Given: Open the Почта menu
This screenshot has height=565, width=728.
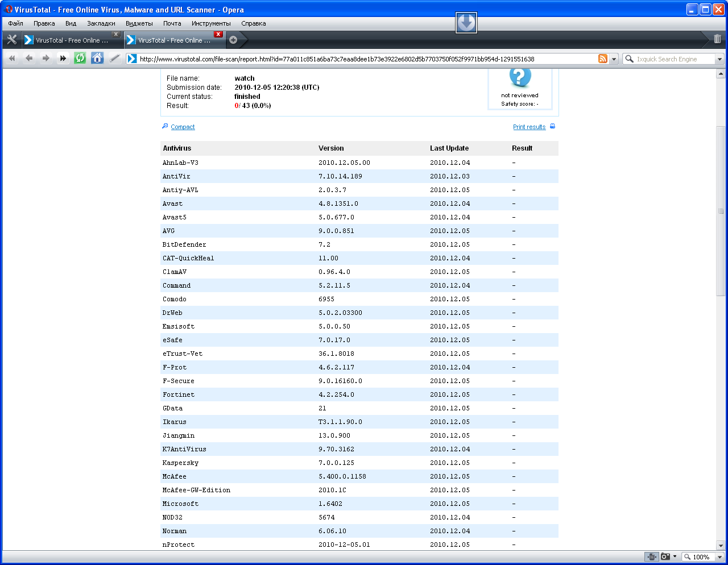Looking at the screenshot, I should (x=172, y=23).
